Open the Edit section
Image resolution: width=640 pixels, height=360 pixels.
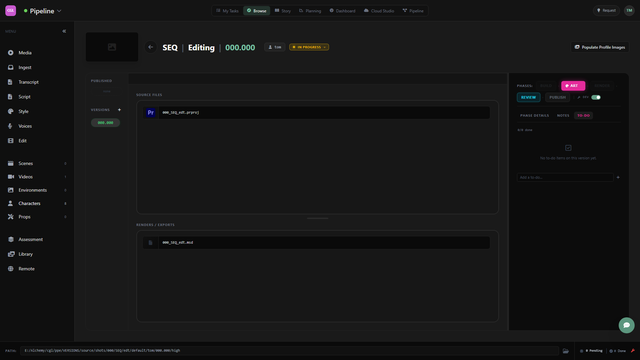pos(22,141)
